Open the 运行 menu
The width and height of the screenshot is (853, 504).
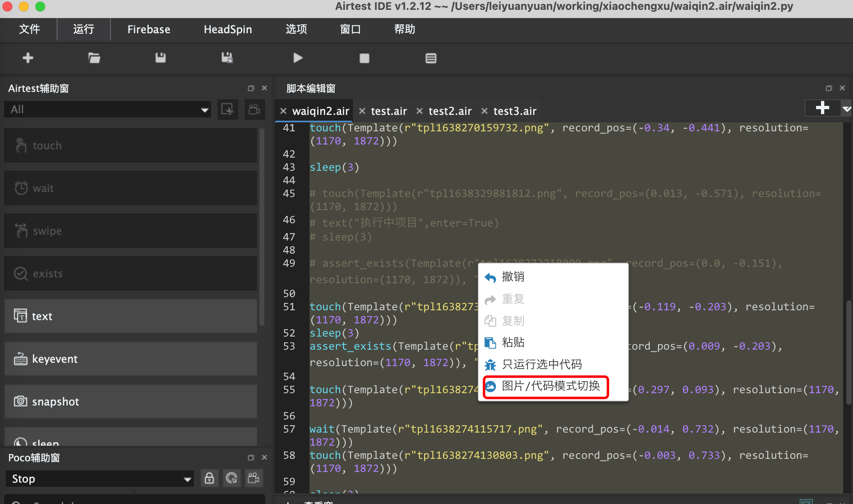[84, 29]
